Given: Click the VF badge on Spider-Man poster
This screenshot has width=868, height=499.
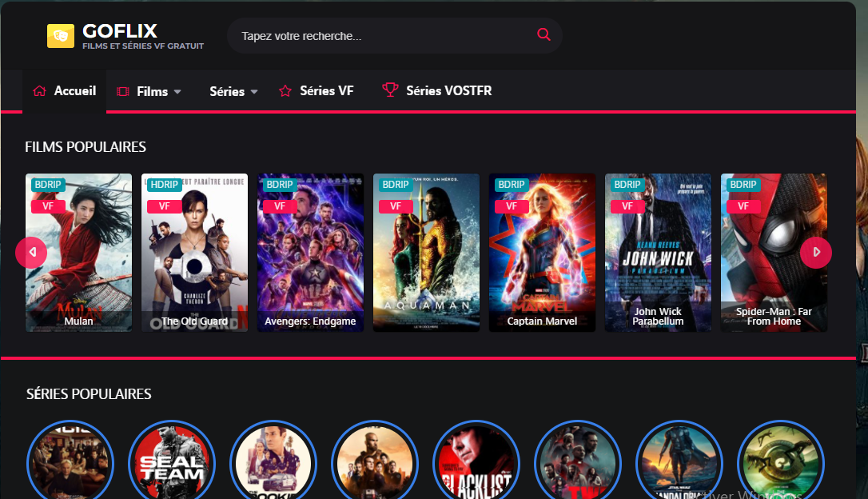Looking at the screenshot, I should (743, 206).
